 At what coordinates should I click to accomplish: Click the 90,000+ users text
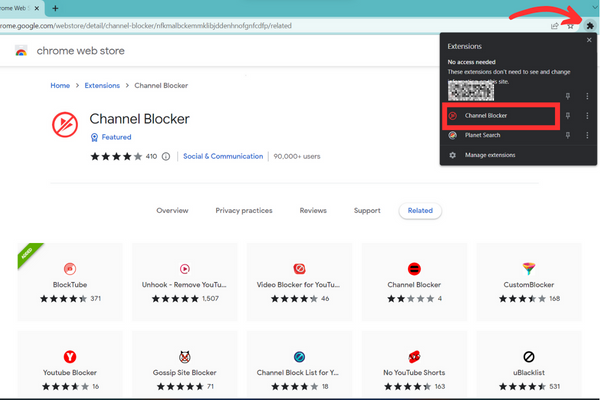297,156
